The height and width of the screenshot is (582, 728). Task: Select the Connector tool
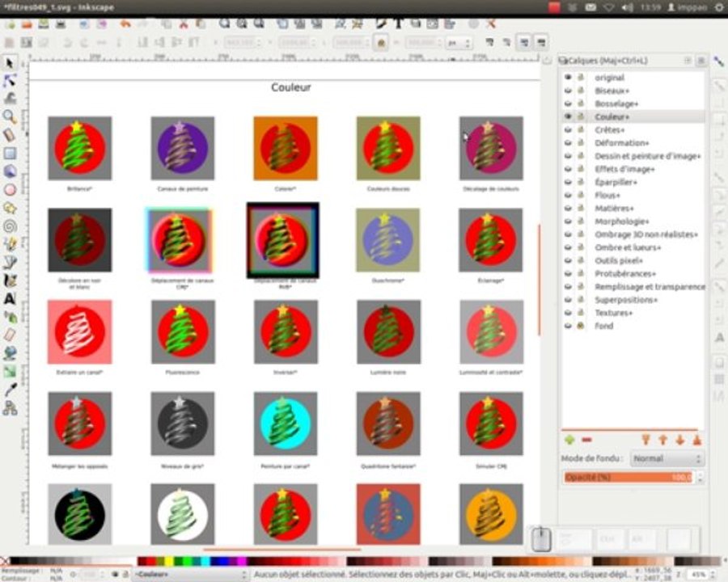pyautogui.click(x=10, y=408)
